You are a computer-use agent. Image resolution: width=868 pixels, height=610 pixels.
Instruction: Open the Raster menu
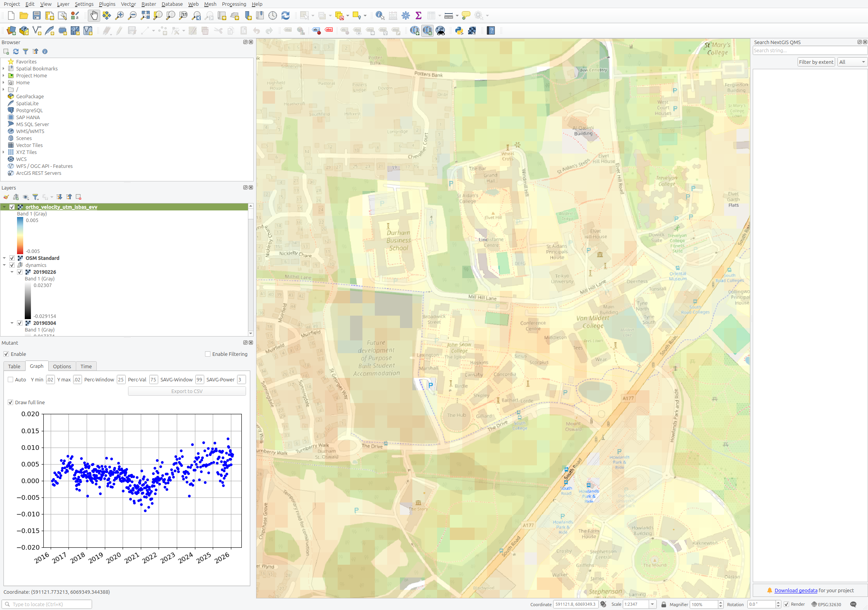click(149, 4)
